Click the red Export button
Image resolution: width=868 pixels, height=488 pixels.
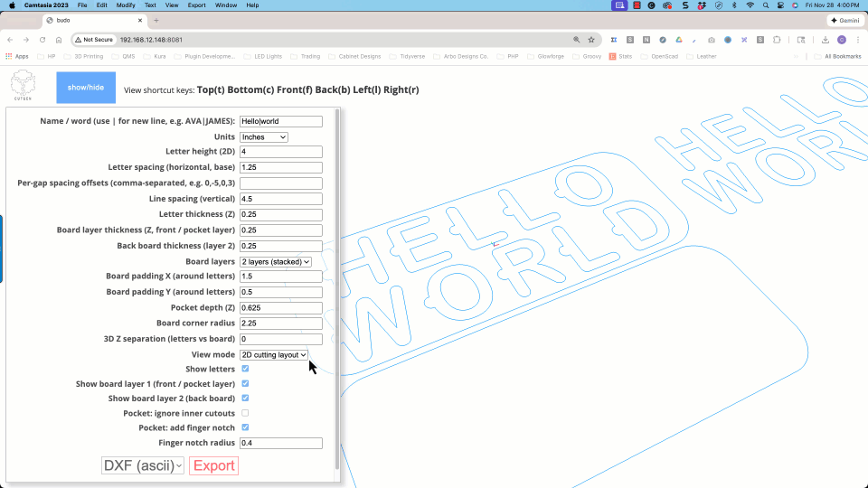214,465
